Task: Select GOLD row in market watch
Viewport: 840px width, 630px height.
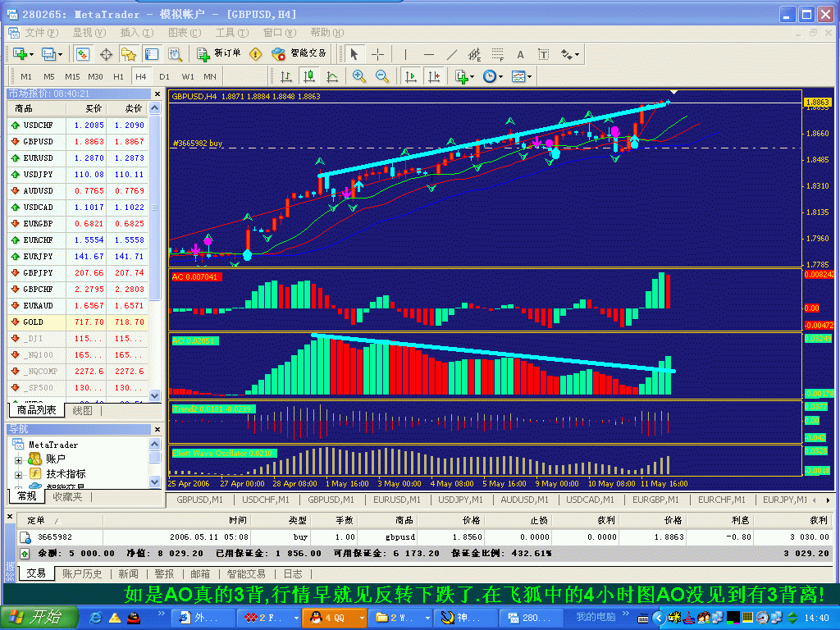Action: click(x=78, y=322)
